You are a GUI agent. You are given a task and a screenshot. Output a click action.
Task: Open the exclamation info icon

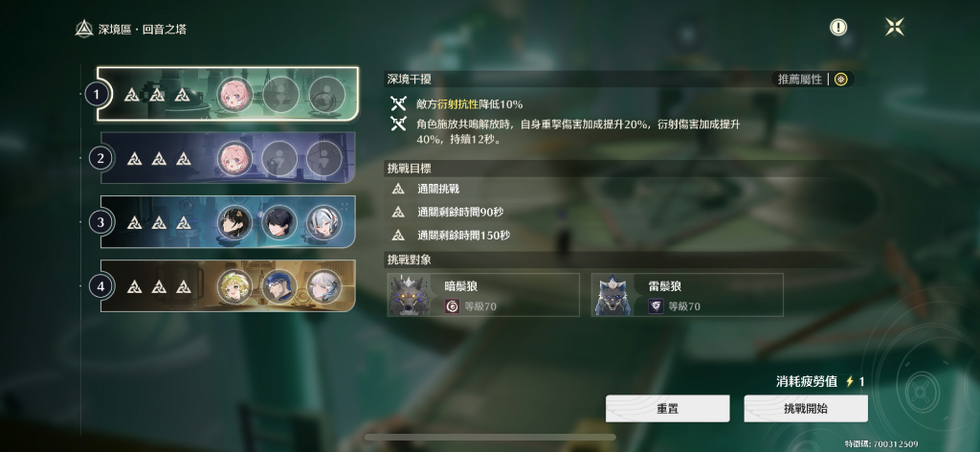[x=838, y=27]
